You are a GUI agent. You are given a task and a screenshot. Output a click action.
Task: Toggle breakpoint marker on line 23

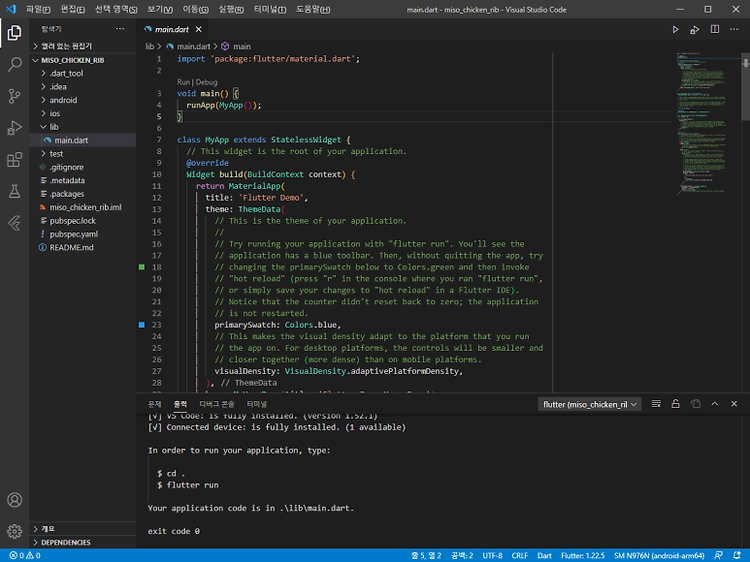[142, 325]
